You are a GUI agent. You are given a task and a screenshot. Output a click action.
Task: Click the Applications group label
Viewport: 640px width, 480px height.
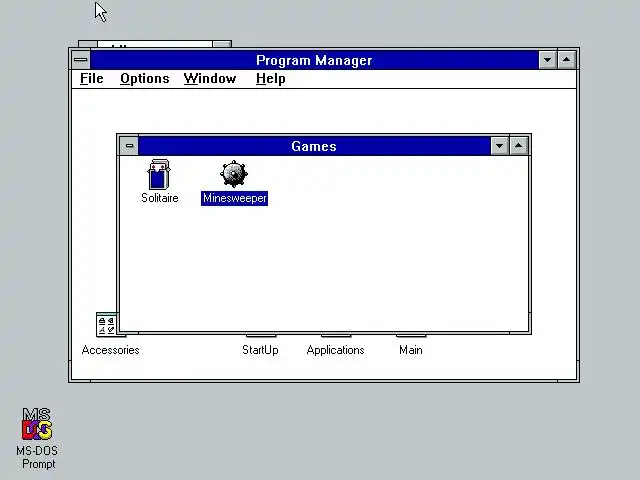(x=335, y=350)
